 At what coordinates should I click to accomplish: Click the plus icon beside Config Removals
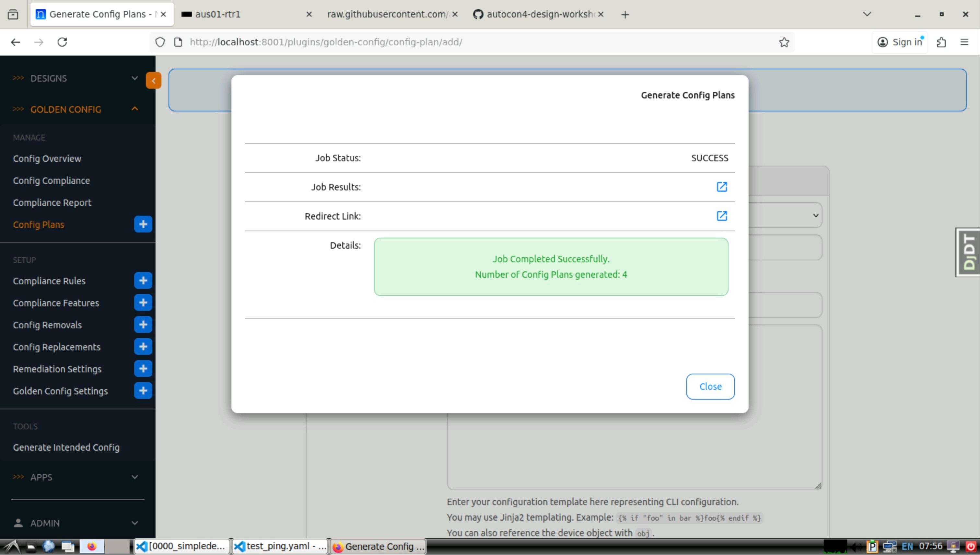click(143, 325)
